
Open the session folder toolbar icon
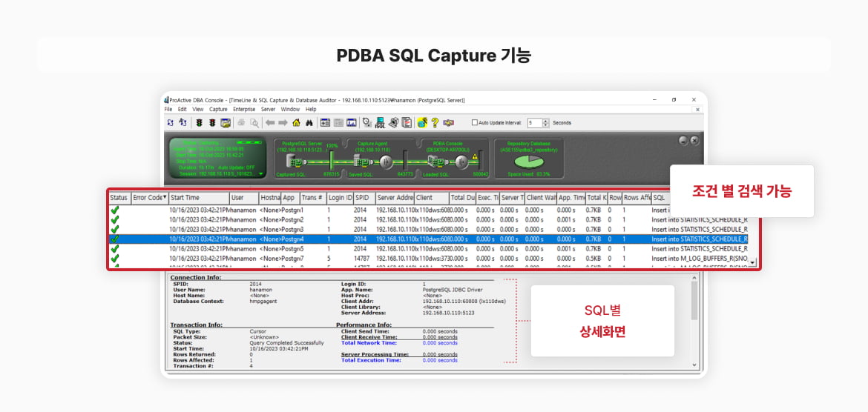coord(226,123)
